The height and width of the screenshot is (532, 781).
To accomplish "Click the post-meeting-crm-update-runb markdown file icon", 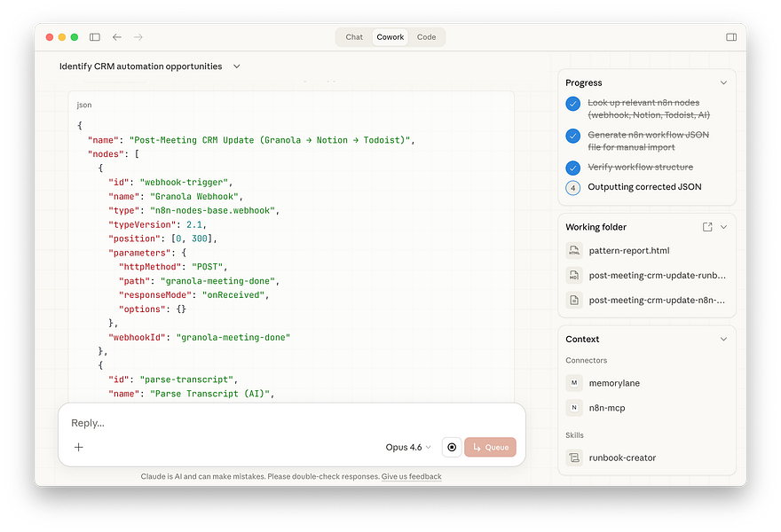I will [x=574, y=275].
